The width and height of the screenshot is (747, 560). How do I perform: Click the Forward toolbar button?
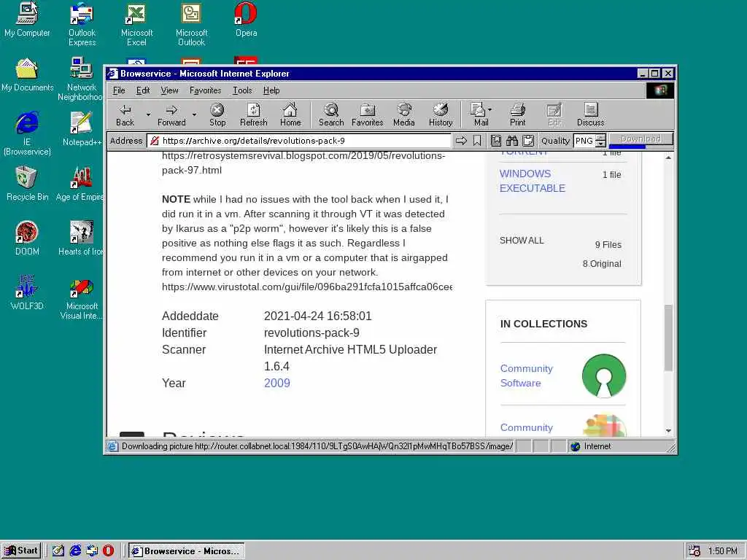[x=171, y=114]
